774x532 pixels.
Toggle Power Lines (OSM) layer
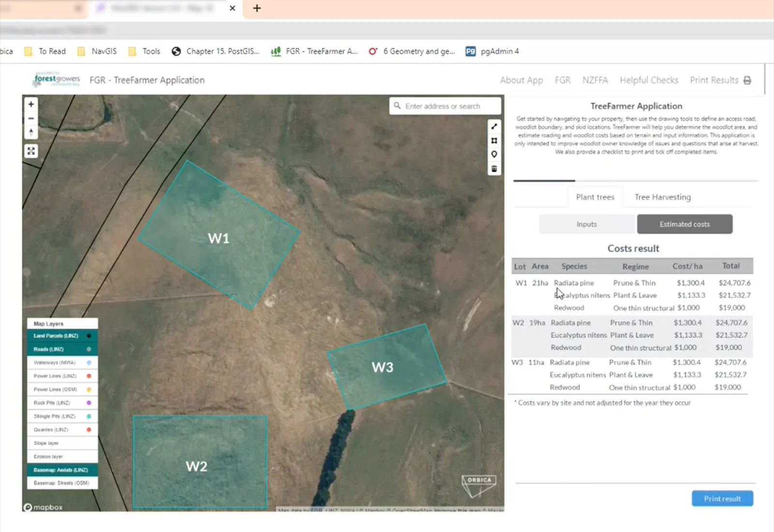coord(62,389)
